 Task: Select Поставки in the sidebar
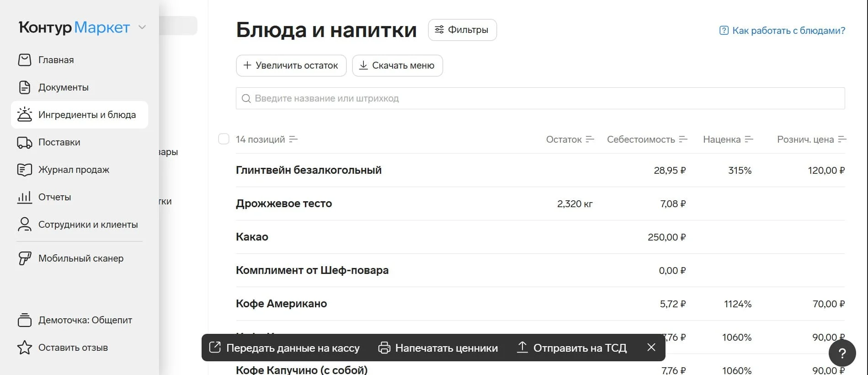(x=80, y=142)
